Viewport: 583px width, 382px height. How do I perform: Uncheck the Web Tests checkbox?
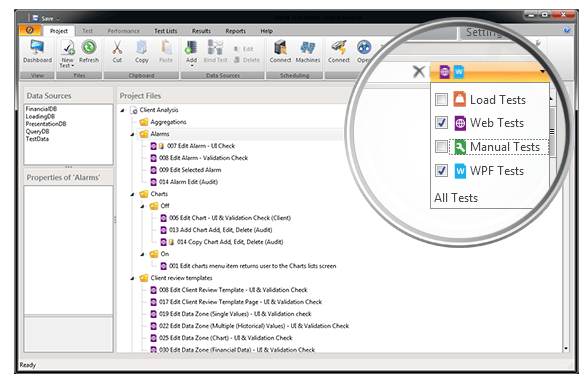tap(441, 123)
